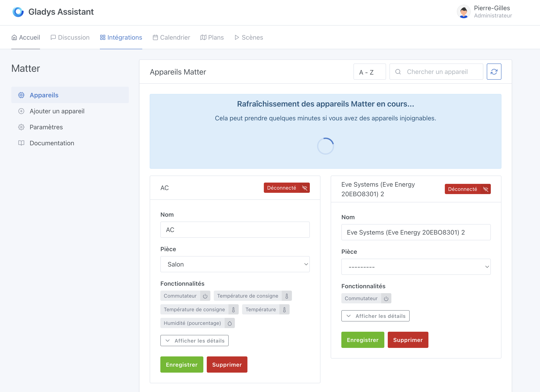Click power icon on Eve Systems Commutateur tag
540x392 pixels.
point(386,298)
